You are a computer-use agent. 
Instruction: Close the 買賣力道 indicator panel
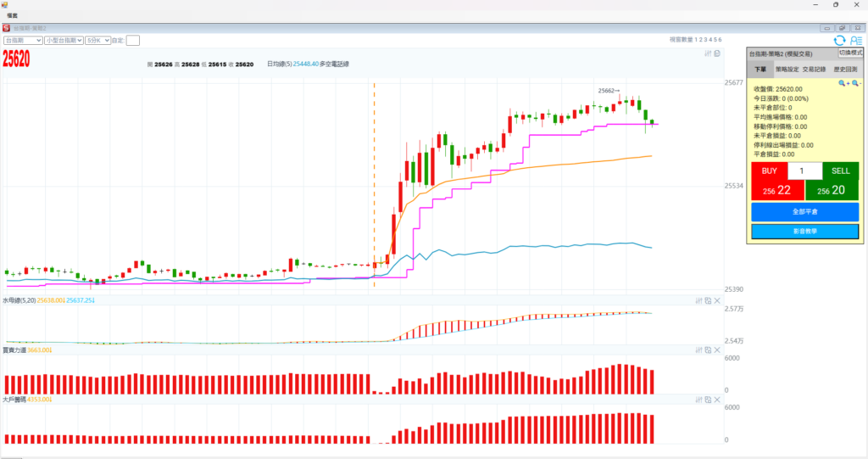(x=717, y=350)
